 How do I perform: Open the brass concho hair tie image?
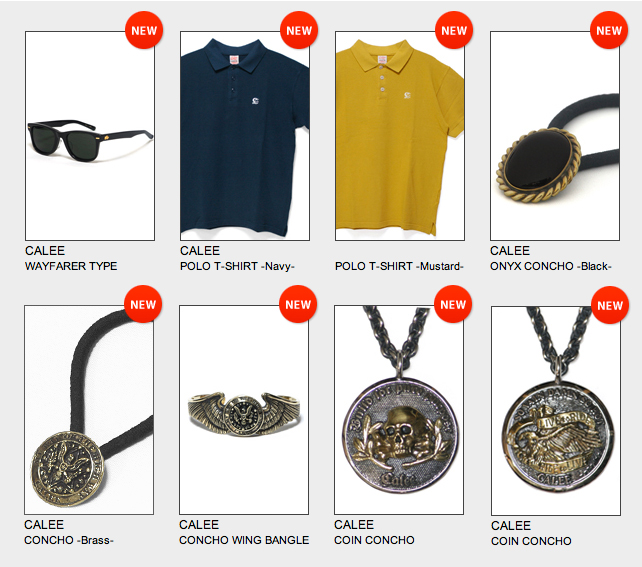pos(89,410)
